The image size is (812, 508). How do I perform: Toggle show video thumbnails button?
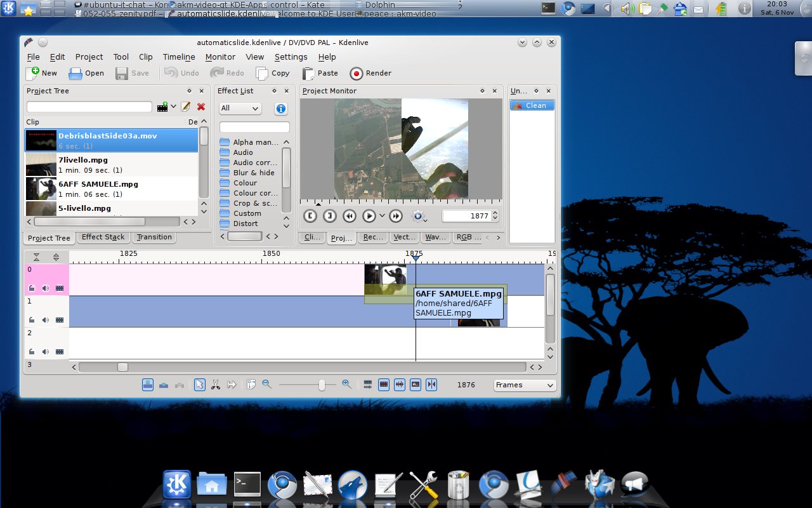click(x=384, y=385)
